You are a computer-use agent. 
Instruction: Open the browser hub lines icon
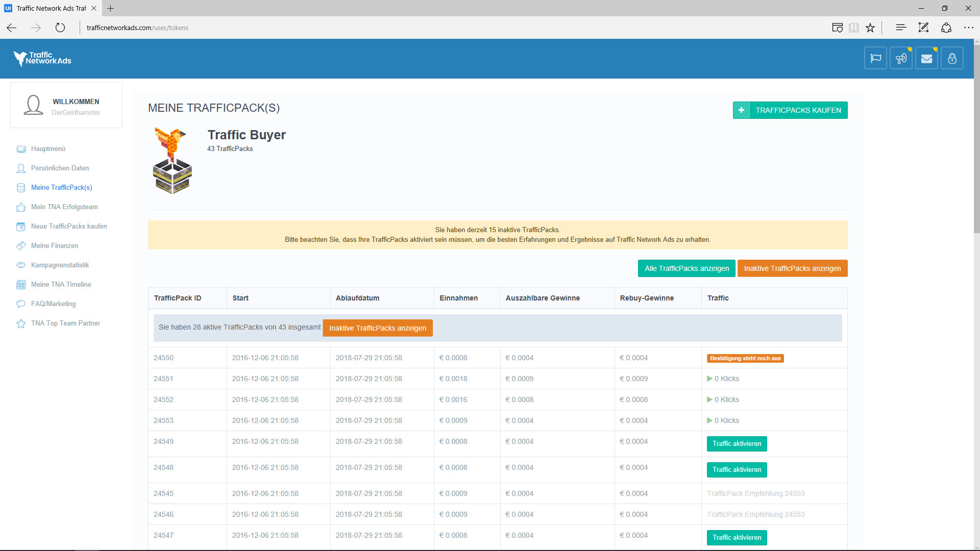point(901,28)
